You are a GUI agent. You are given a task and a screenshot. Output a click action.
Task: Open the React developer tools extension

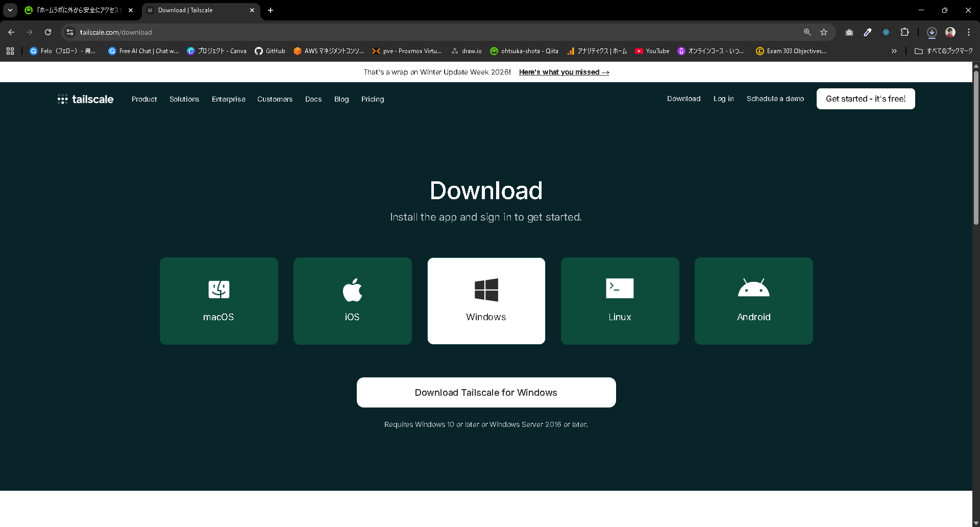coord(886,32)
